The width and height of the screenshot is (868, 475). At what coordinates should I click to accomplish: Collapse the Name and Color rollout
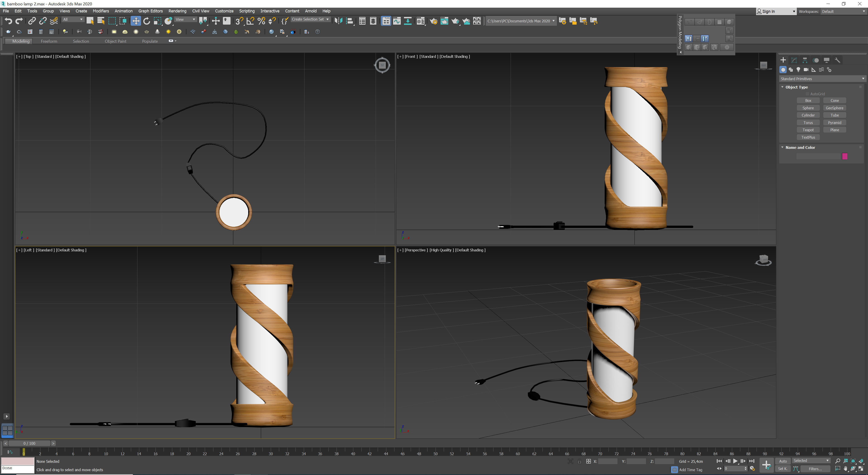[783, 147]
